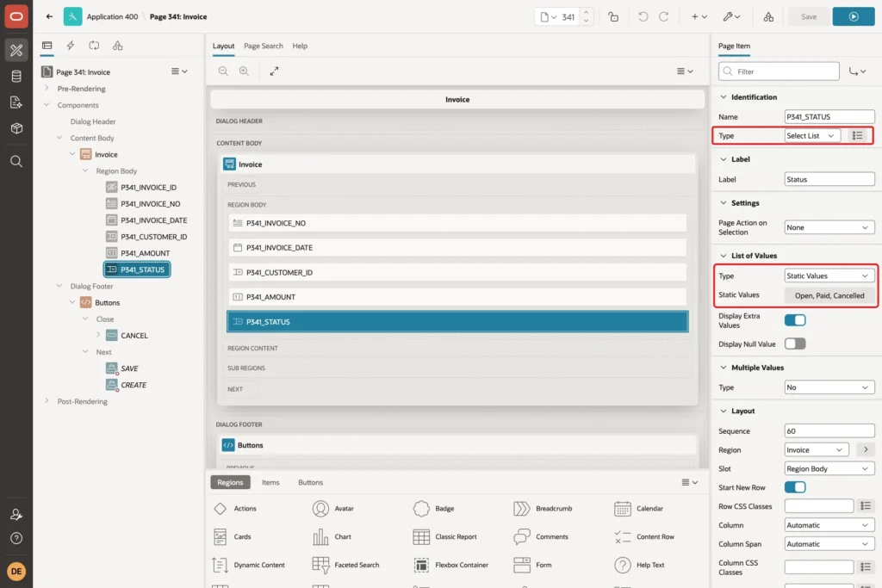
Task: Select the Page Item tab
Action: click(x=734, y=46)
